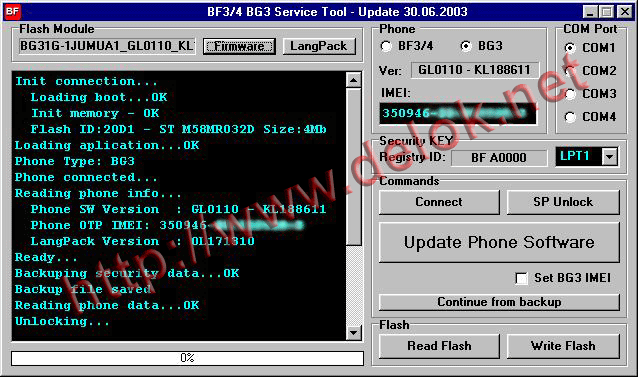The image size is (638, 377).
Task: Connect to the phone
Action: click(x=439, y=202)
